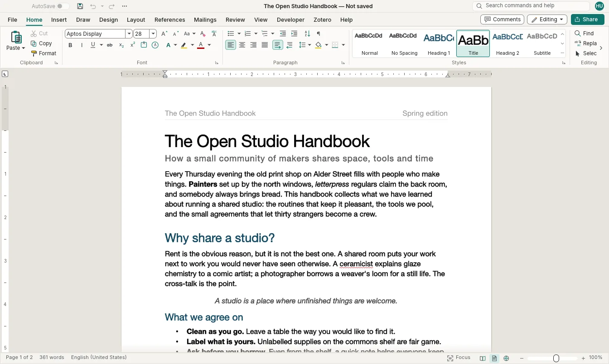This screenshot has width=609, height=364.
Task: Expand the bullet list style dropdown
Action: pyautogui.click(x=239, y=34)
